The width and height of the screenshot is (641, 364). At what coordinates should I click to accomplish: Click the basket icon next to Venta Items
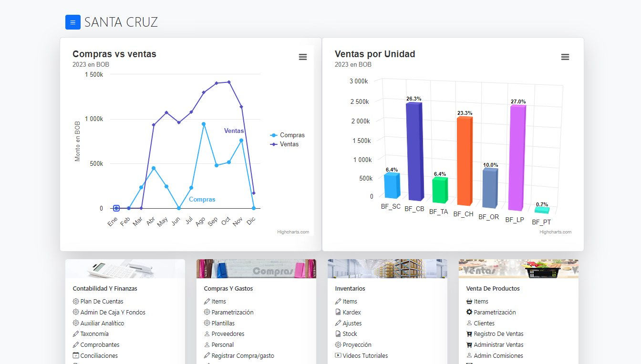[x=469, y=302]
